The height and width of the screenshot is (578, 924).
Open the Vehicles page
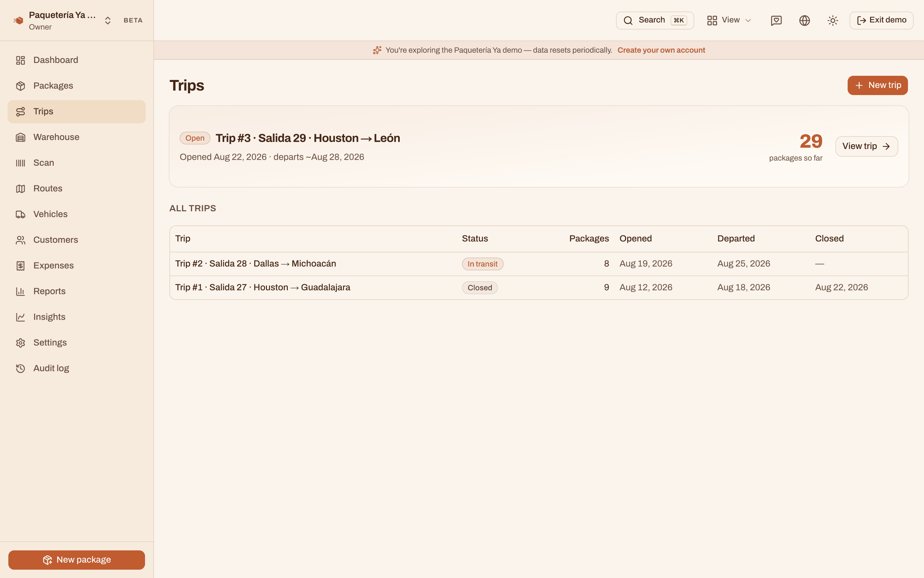click(76, 214)
